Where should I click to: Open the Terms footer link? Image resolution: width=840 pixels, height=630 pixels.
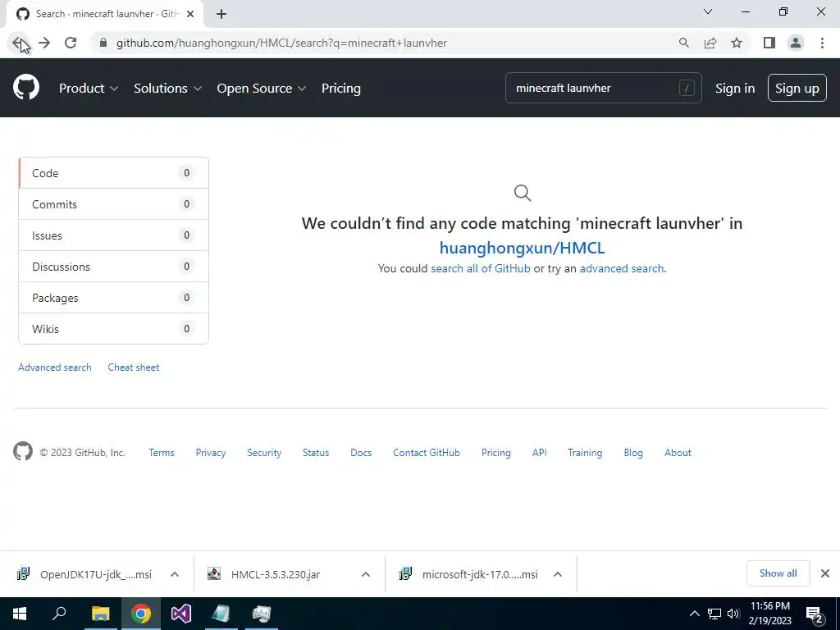(x=162, y=453)
